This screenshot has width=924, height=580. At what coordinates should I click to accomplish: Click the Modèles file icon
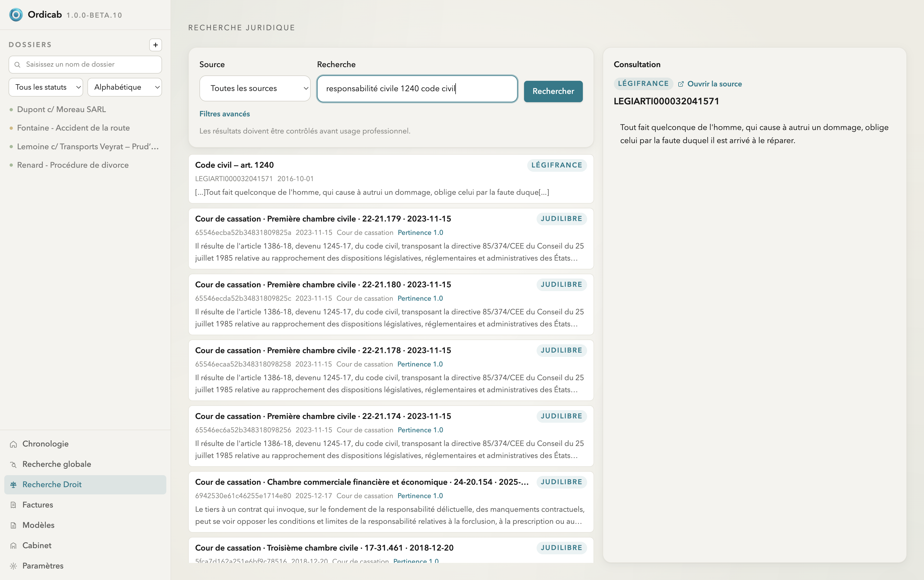13,525
